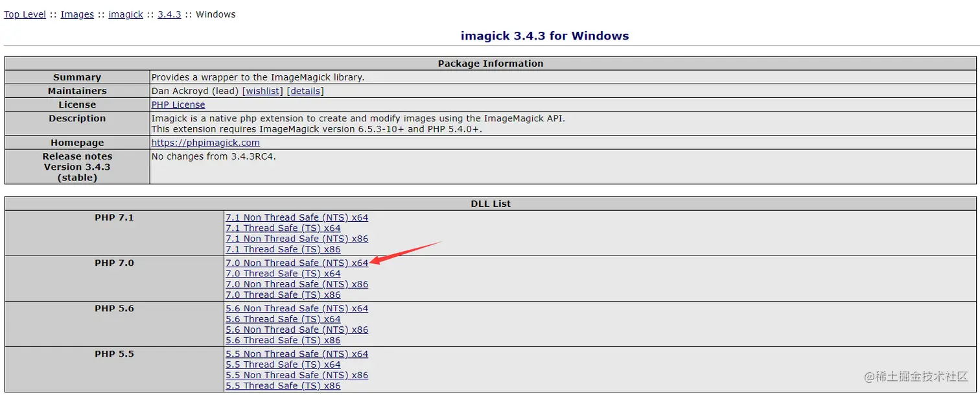
Task: Select the License row label
Action: point(77,104)
